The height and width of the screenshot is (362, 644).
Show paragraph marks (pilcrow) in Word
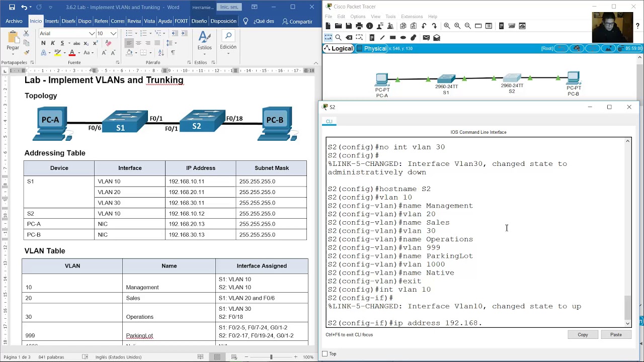point(173,52)
